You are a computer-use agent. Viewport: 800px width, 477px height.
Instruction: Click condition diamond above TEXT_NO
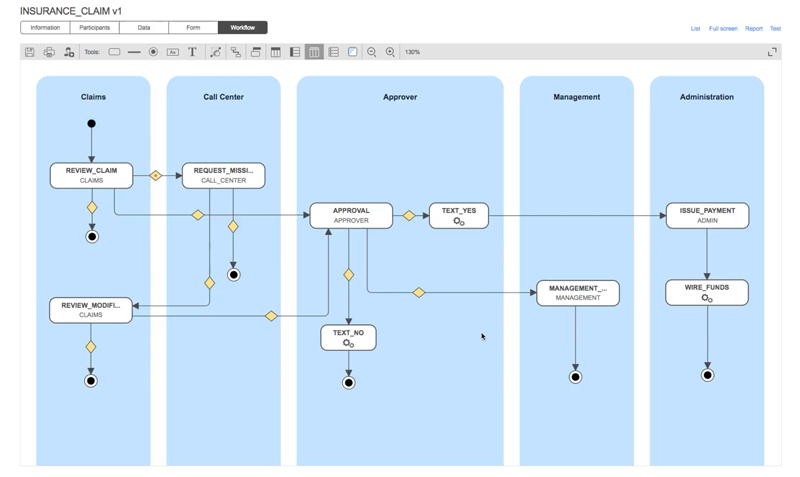click(348, 275)
